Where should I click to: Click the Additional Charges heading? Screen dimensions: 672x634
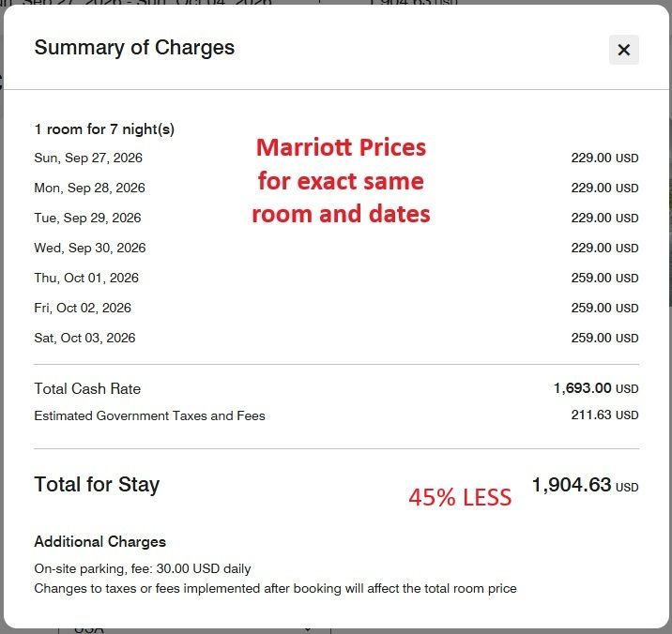pyautogui.click(x=99, y=541)
